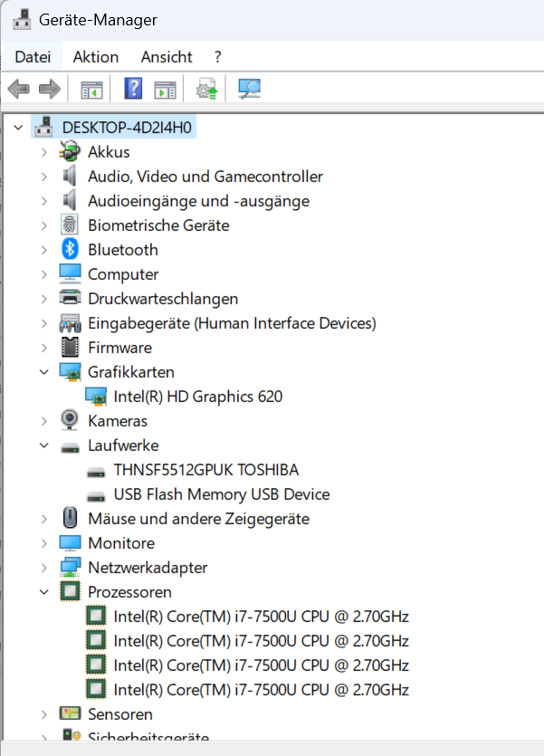Select the DESKTOP-4D2I4H0 computer name
Viewport: 544px width, 756px height.
[127, 128]
